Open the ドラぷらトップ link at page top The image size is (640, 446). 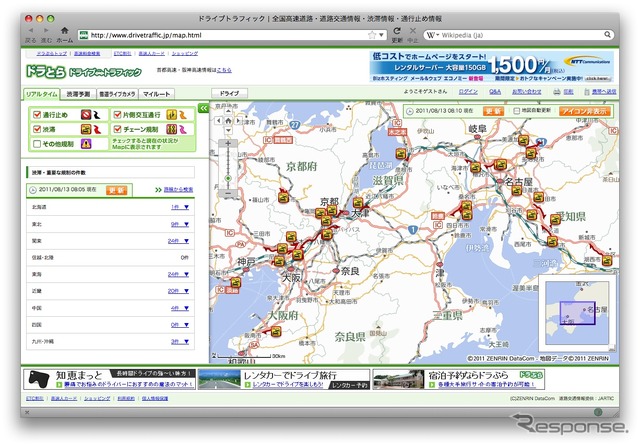[x=52, y=53]
